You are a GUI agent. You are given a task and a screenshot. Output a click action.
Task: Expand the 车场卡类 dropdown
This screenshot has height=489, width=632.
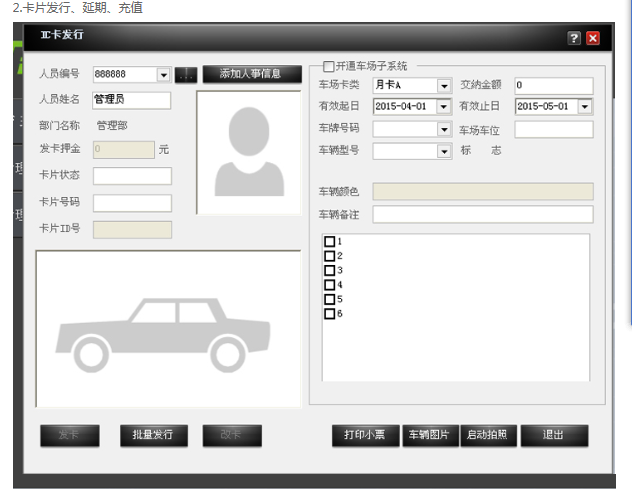pyautogui.click(x=443, y=86)
